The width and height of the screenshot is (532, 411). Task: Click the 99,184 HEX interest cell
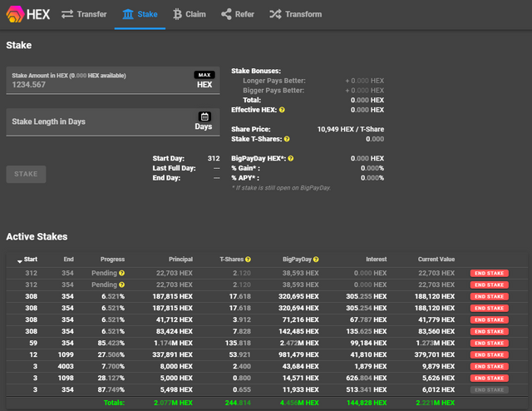pos(368,343)
